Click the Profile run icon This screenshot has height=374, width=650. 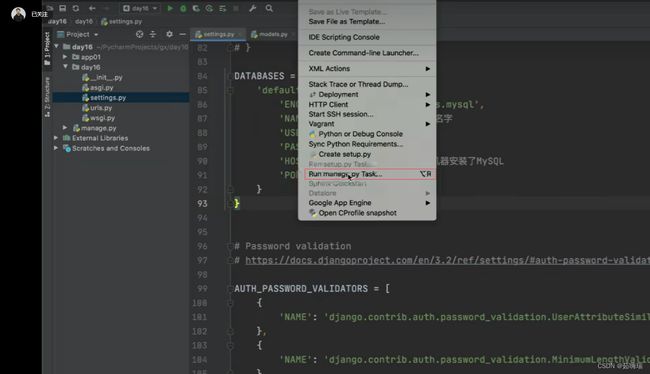tap(209, 8)
